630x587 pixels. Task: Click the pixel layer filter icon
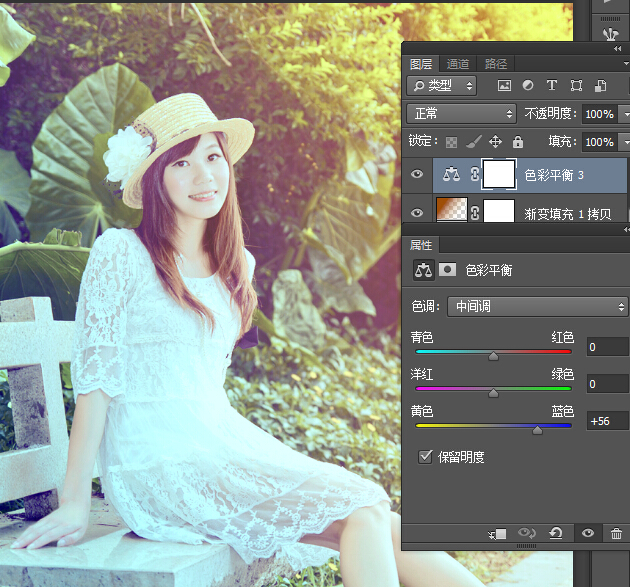click(504, 86)
